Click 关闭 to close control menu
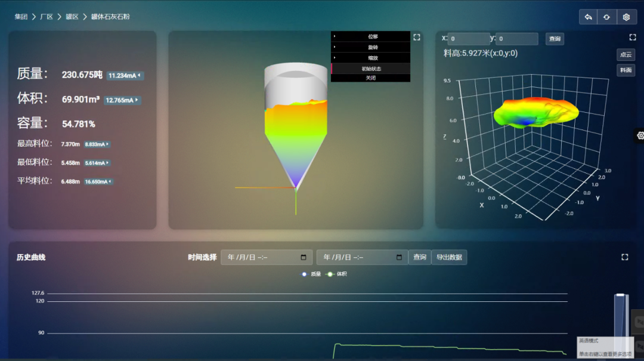 pyautogui.click(x=371, y=78)
